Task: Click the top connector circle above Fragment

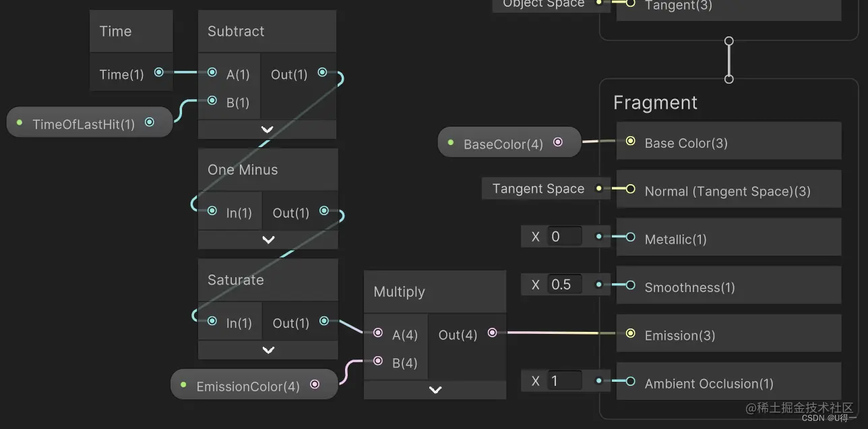Action: tap(728, 41)
